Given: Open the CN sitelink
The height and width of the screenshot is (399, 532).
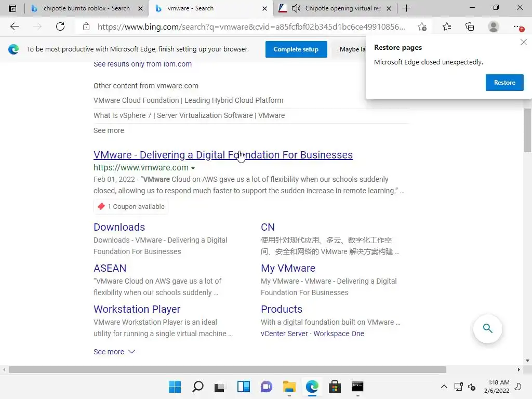Looking at the screenshot, I should pos(268,227).
